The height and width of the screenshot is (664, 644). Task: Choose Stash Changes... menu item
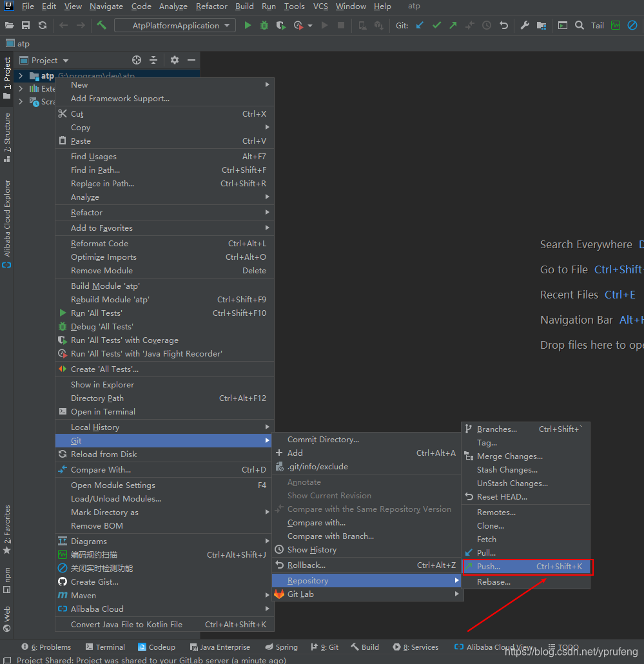point(525,470)
